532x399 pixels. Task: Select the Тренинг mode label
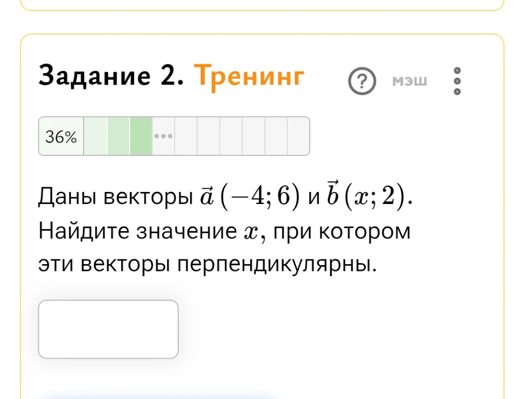[x=251, y=75]
